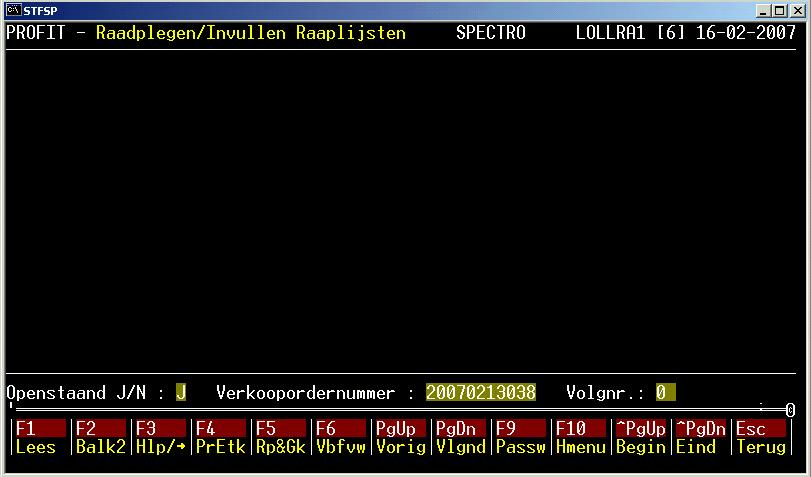Click the 'Verkoopordernummer :' label
Image resolution: width=811 pixels, height=477 pixels.
tap(316, 393)
